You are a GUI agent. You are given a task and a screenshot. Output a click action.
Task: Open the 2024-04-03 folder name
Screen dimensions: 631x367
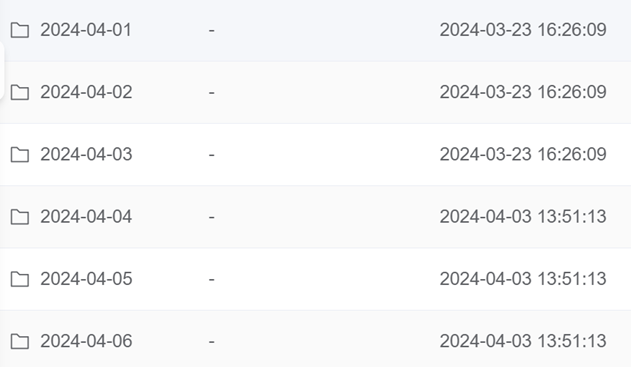pyautogui.click(x=86, y=154)
